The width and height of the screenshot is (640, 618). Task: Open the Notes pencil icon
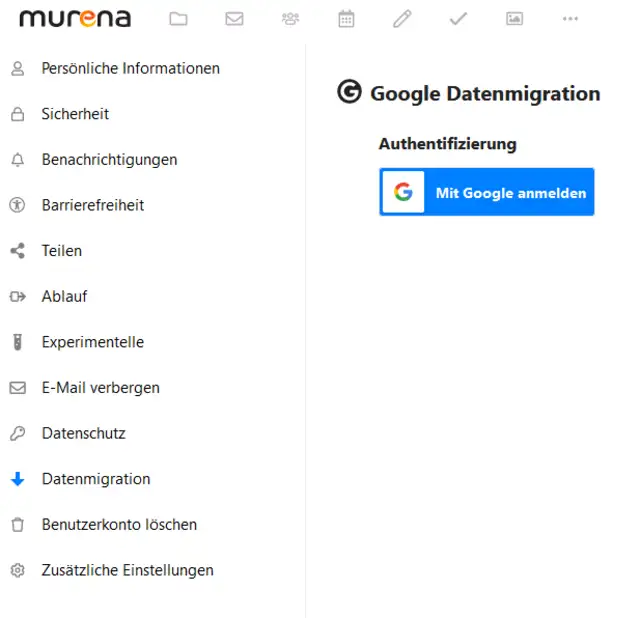point(402,19)
